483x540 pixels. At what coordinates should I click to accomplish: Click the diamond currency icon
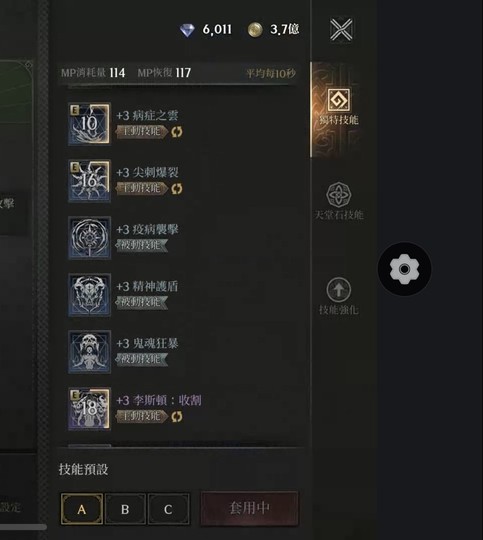187,30
